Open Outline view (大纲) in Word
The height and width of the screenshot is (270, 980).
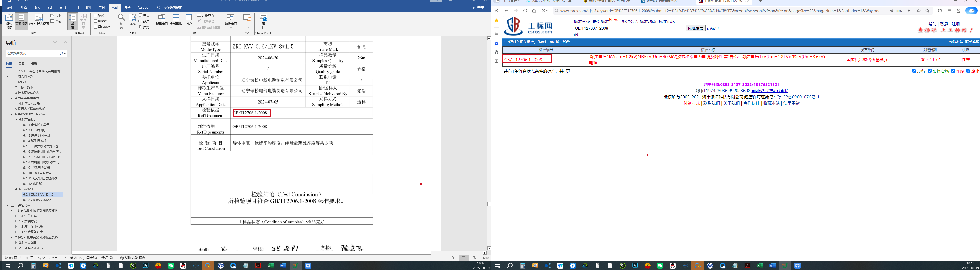56,16
